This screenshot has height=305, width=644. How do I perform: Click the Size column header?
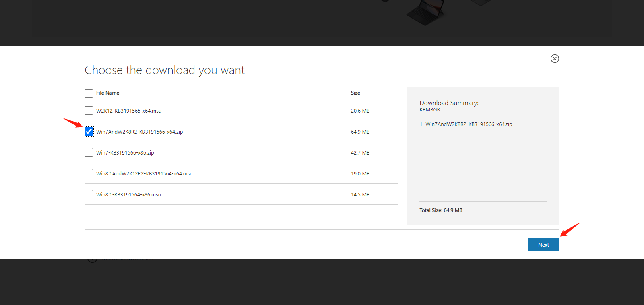click(x=355, y=93)
